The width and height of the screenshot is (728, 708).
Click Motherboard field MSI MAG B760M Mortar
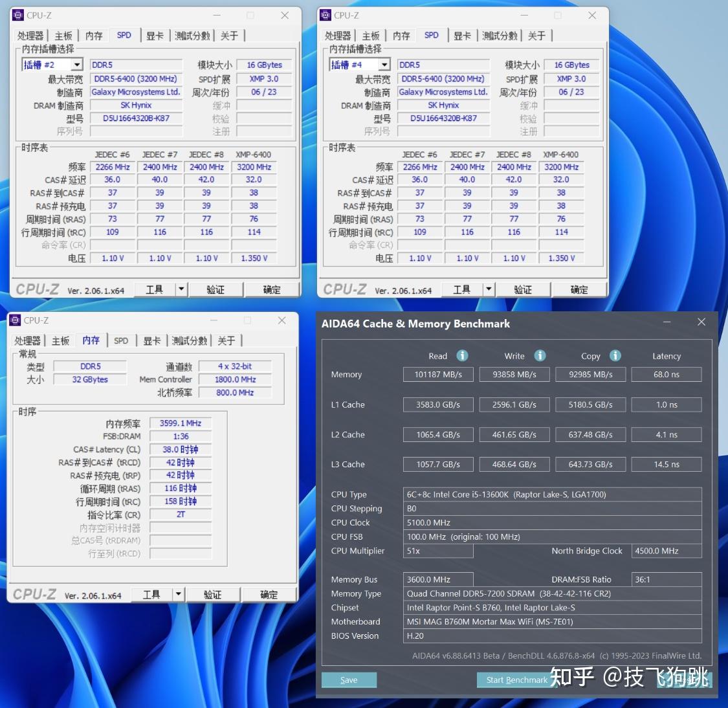pyautogui.click(x=552, y=622)
